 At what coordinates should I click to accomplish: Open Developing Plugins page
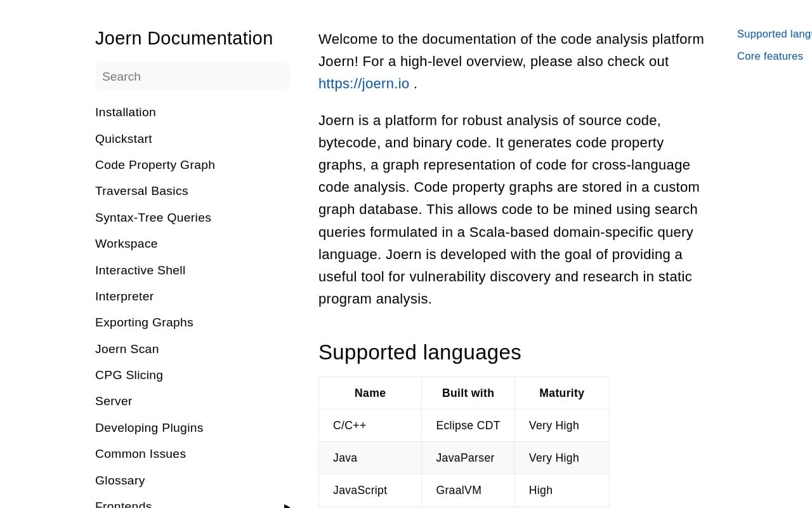tap(149, 428)
